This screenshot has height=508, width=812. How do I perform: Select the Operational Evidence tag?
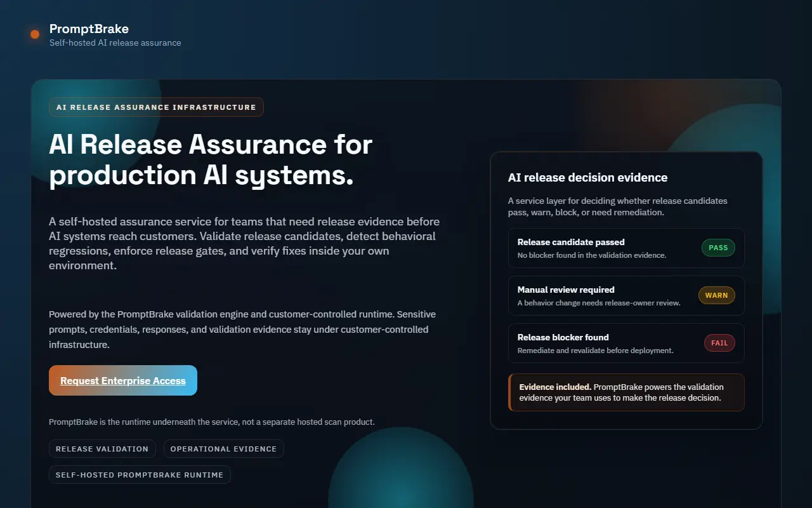[224, 449]
